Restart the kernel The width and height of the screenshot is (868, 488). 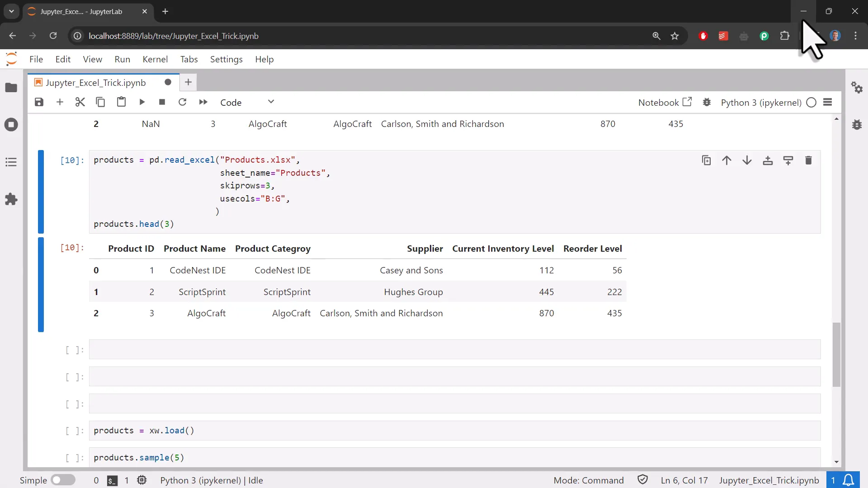click(183, 102)
